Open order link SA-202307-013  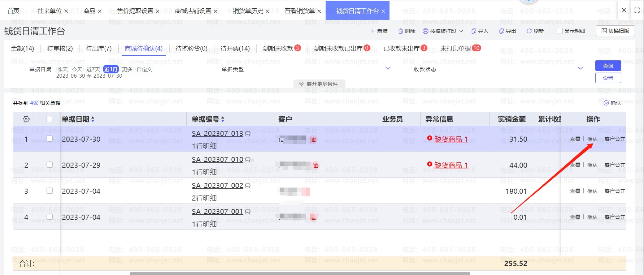217,134
